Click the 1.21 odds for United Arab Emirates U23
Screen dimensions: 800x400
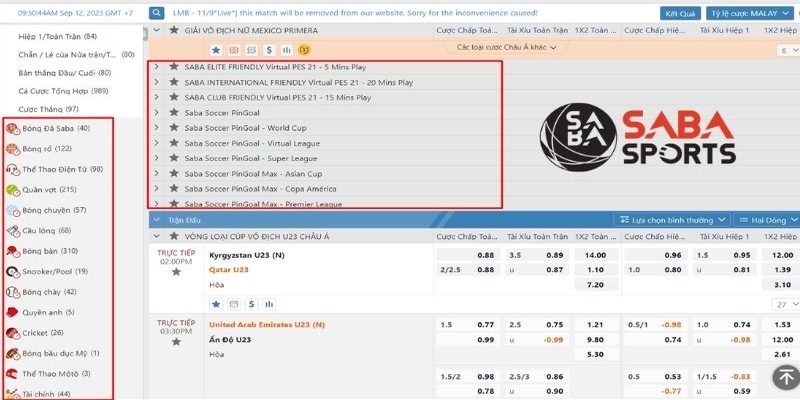tap(596, 324)
